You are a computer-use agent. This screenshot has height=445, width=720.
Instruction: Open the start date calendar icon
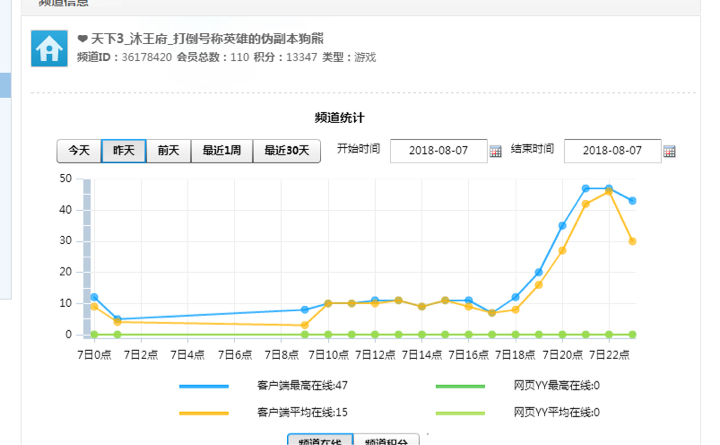pyautogui.click(x=495, y=151)
